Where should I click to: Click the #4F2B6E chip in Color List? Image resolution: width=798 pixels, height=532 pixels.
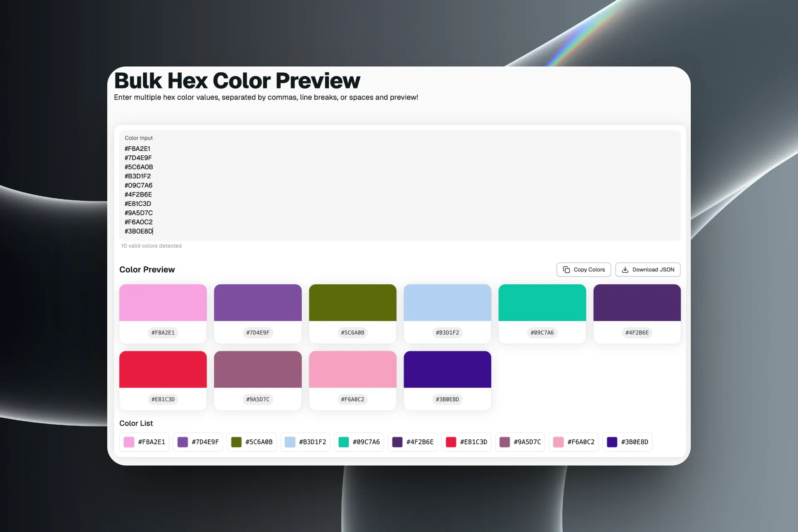pyautogui.click(x=413, y=442)
